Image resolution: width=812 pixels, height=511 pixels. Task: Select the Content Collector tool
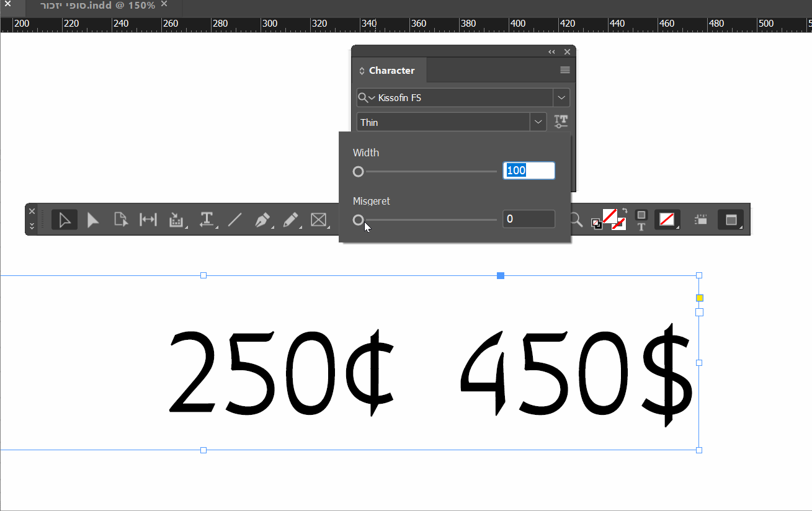(177, 220)
